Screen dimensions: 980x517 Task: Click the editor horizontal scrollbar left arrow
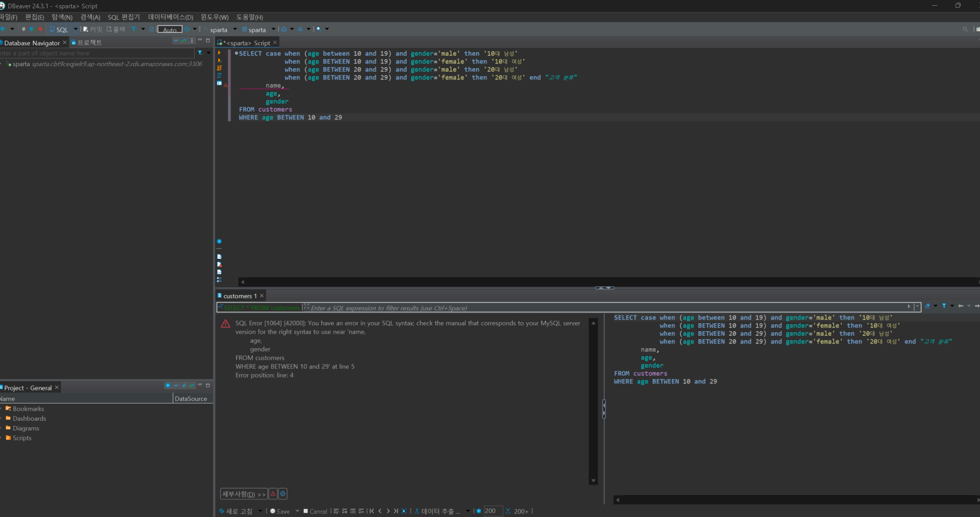pyautogui.click(x=243, y=282)
